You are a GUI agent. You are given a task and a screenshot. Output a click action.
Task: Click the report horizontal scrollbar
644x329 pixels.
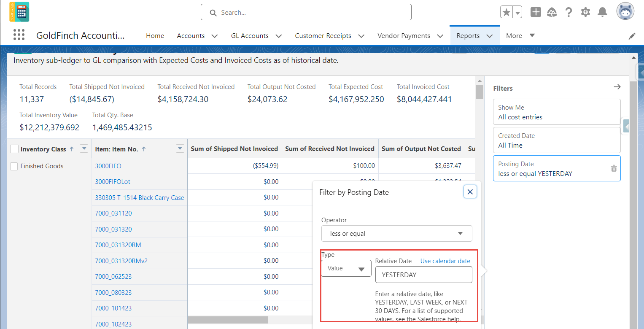pyautogui.click(x=228, y=320)
